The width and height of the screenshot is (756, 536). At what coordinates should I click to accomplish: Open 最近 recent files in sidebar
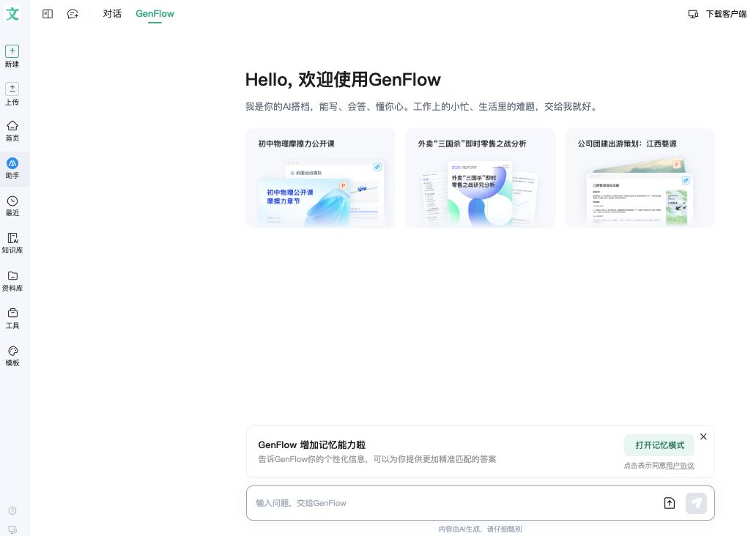12,201
